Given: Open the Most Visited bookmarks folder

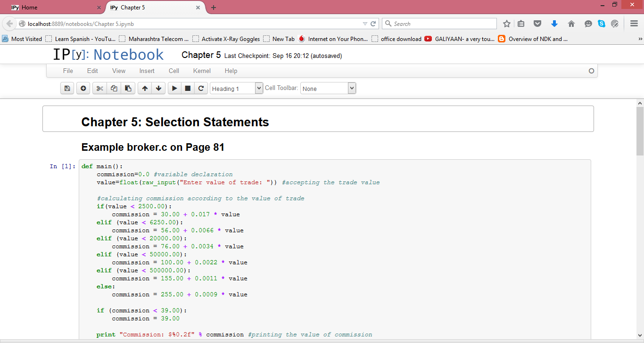Looking at the screenshot, I should [22, 39].
